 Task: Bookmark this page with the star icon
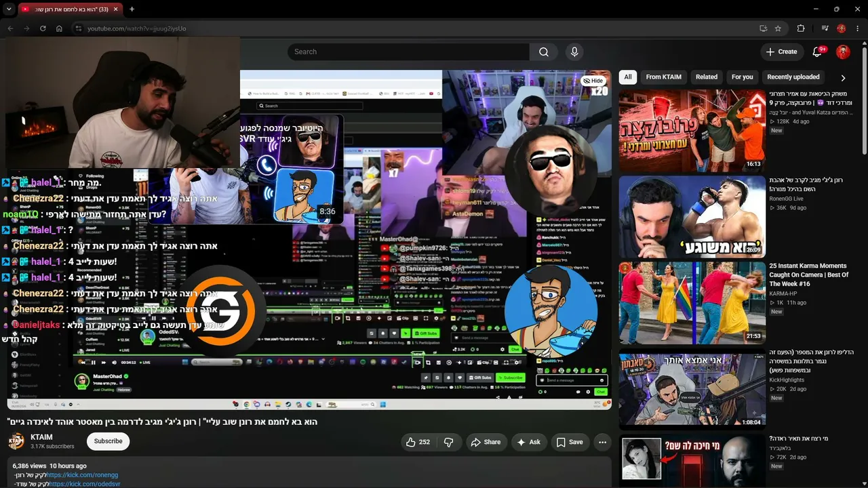coord(778,28)
